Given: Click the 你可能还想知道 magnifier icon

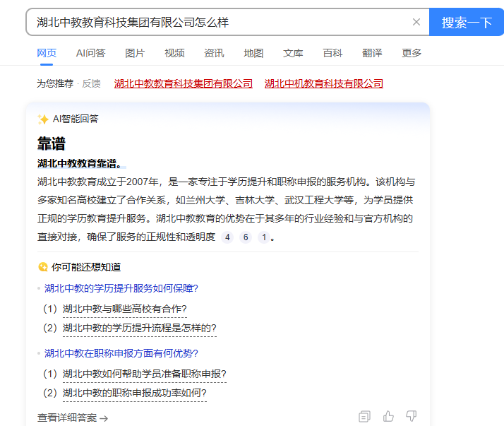Looking at the screenshot, I should coord(43,267).
